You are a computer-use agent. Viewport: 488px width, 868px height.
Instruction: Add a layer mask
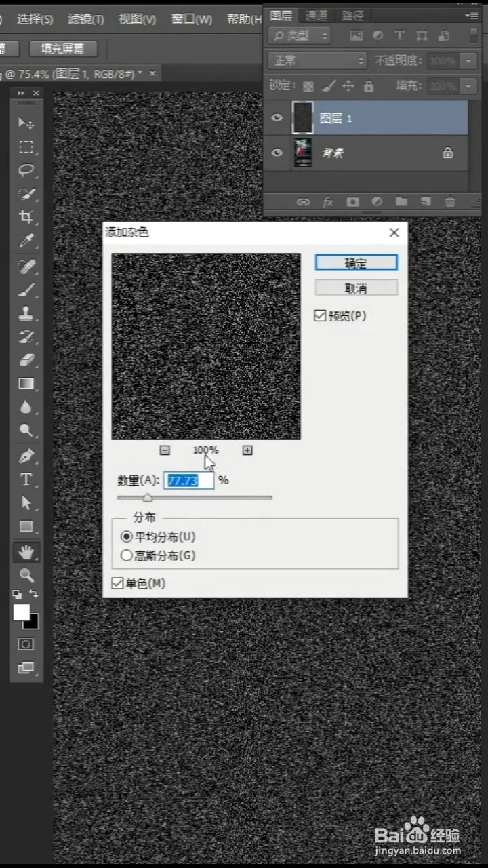pyautogui.click(x=352, y=201)
